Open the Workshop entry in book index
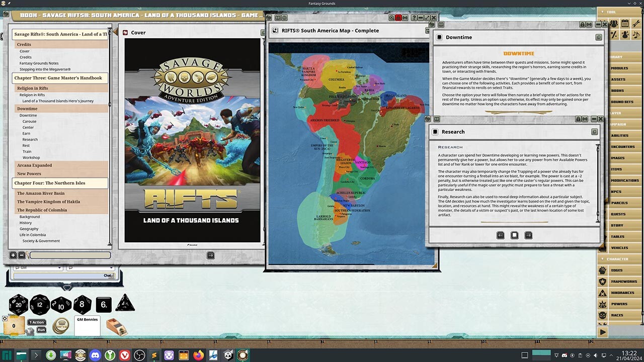Image resolution: width=644 pixels, height=362 pixels. [x=31, y=157]
